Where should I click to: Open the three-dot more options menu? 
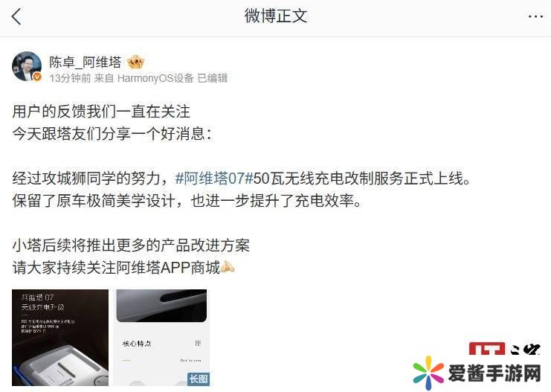(x=535, y=16)
